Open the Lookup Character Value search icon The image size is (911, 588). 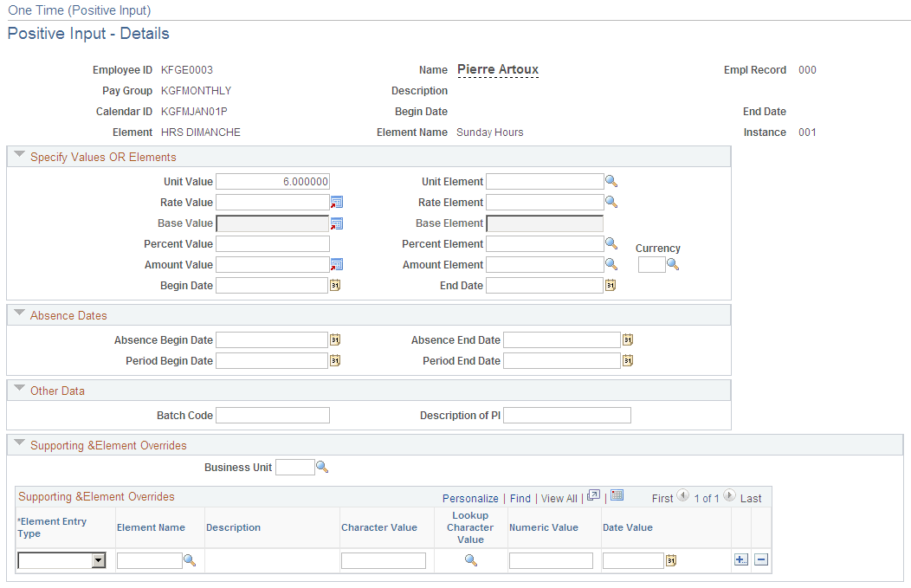tap(471, 560)
